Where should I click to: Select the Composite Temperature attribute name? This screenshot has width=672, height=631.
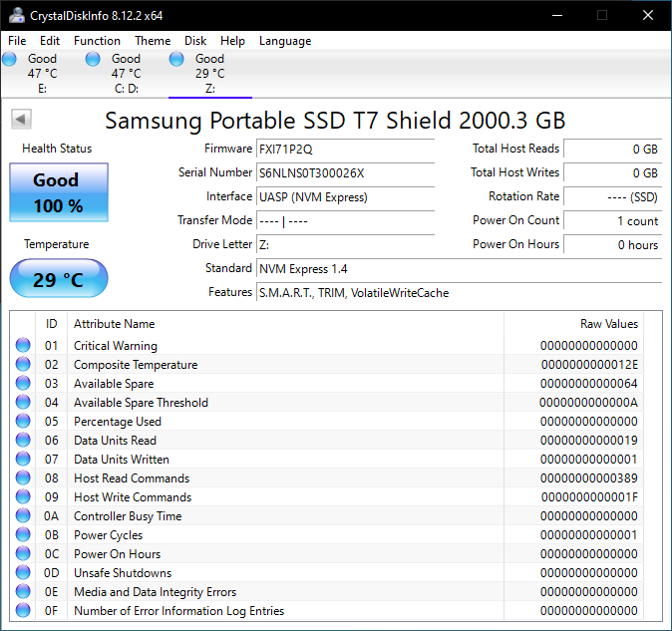(x=136, y=365)
